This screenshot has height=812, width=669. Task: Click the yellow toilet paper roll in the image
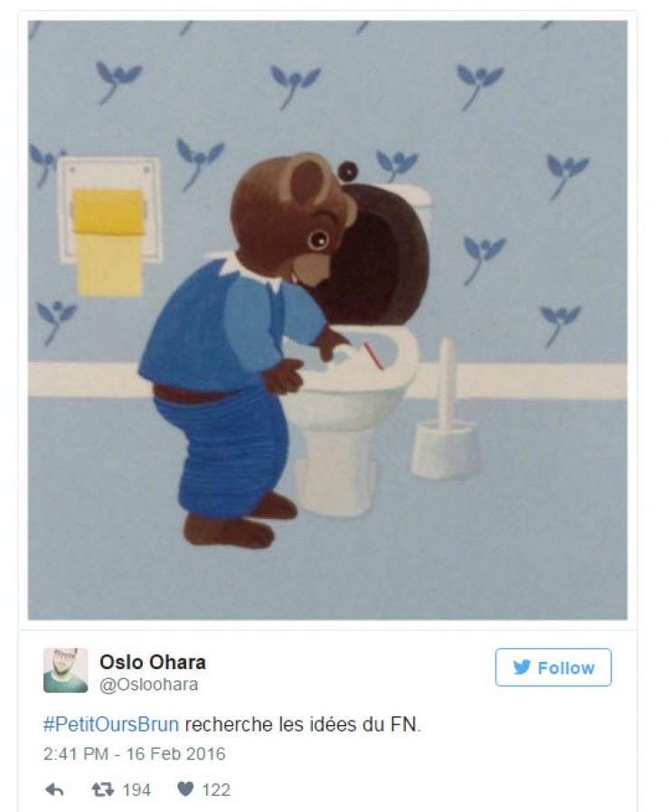point(109,241)
